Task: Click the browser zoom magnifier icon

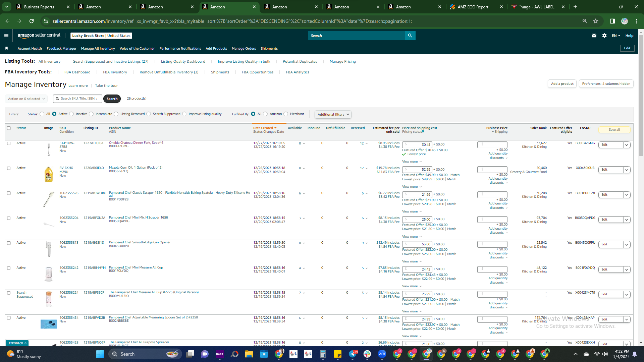Action: point(585,21)
